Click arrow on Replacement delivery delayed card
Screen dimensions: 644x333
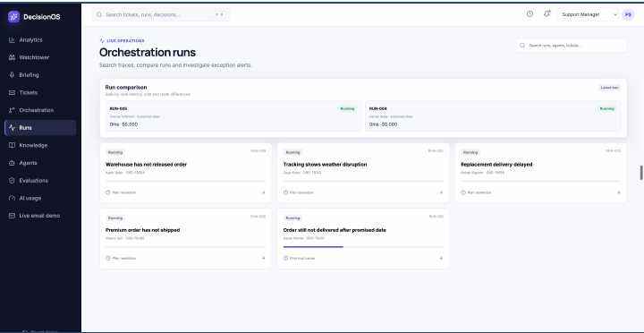618,192
